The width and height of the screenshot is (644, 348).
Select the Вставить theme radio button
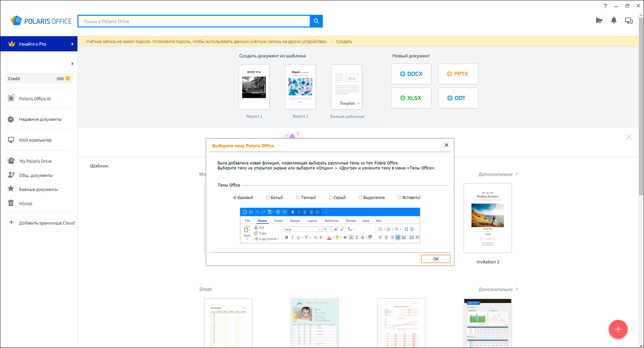tap(400, 197)
